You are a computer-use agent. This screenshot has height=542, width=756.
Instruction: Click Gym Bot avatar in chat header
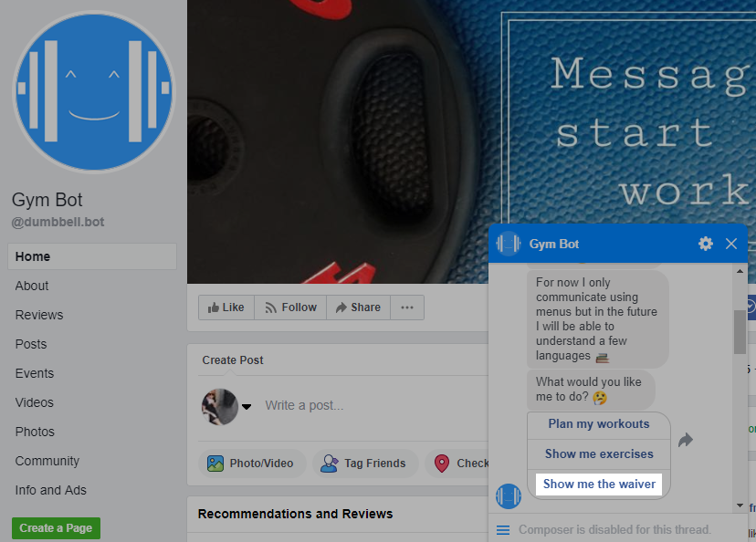[x=509, y=244]
